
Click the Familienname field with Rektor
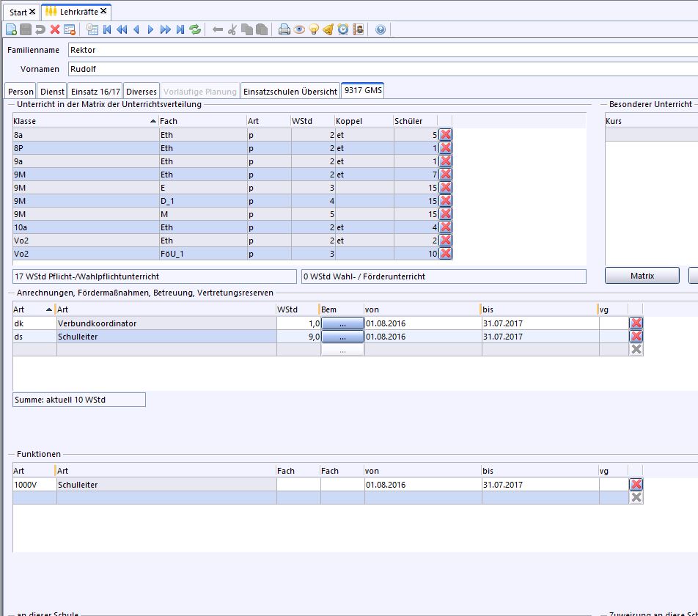(x=383, y=50)
